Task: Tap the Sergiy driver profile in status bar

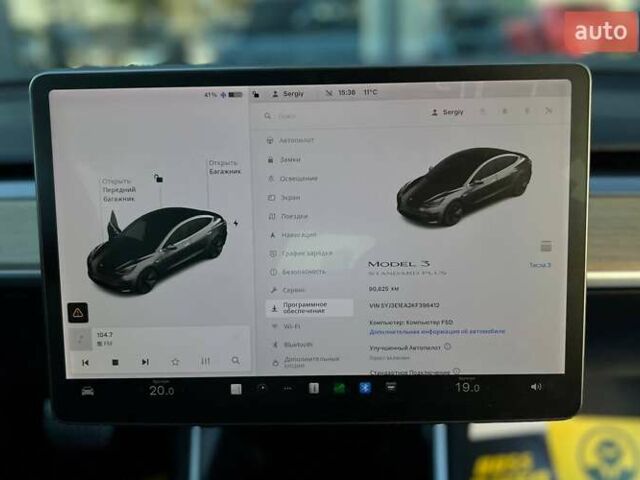Action: [288, 93]
